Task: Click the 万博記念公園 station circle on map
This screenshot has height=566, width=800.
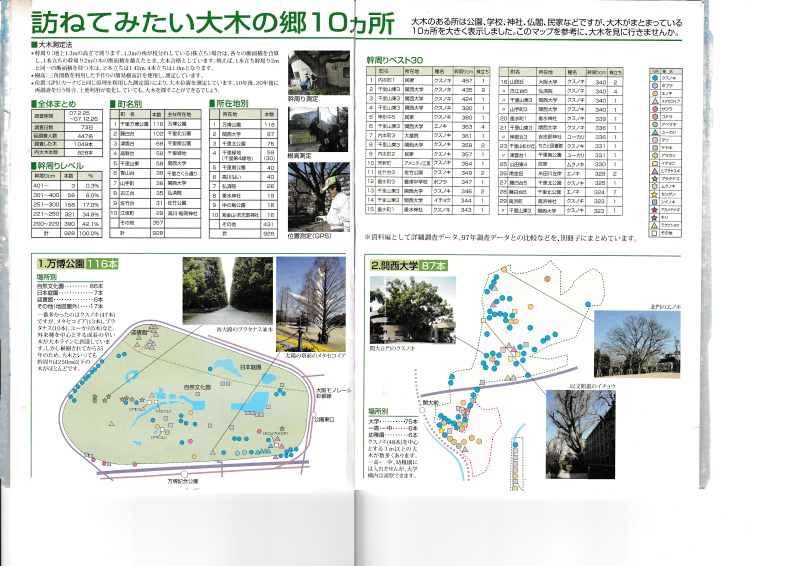Action: (x=185, y=474)
